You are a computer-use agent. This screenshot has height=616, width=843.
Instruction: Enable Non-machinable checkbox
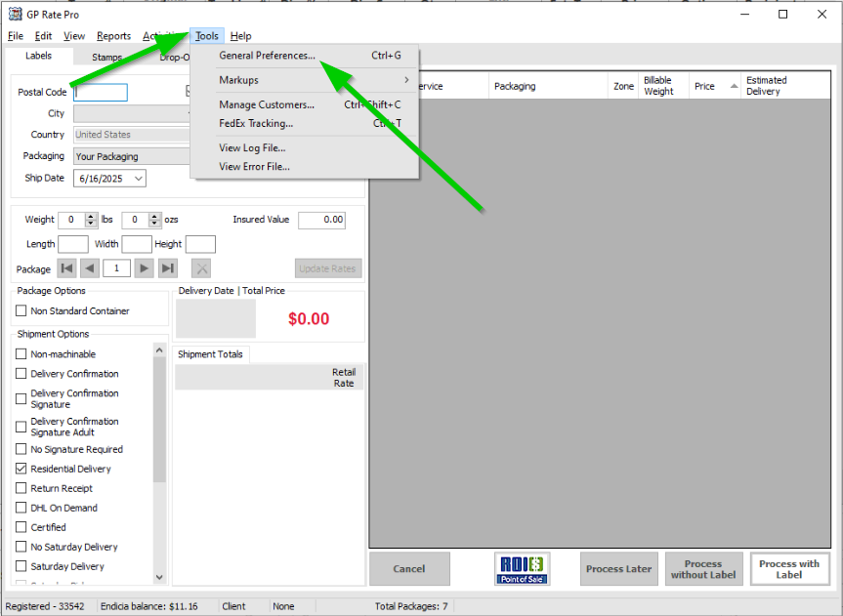point(21,353)
